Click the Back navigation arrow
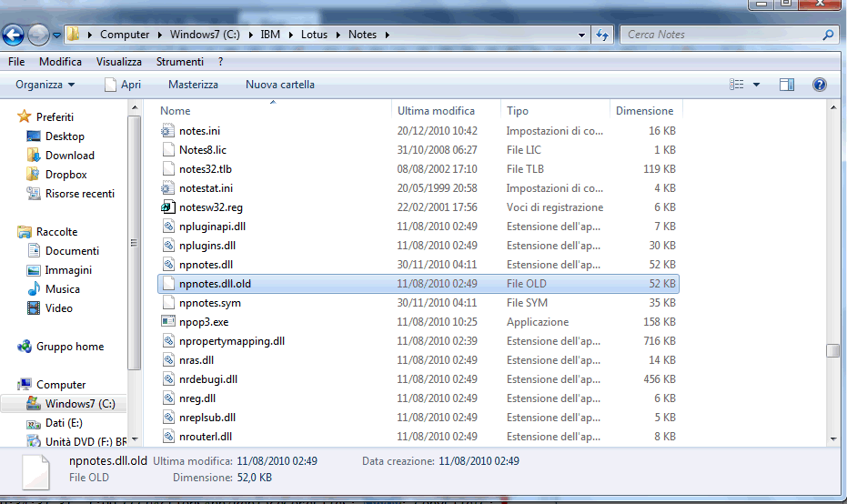 point(13,35)
